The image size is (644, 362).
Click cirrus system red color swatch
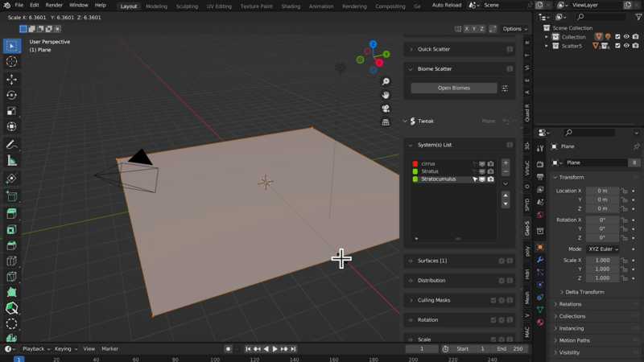pos(415,164)
